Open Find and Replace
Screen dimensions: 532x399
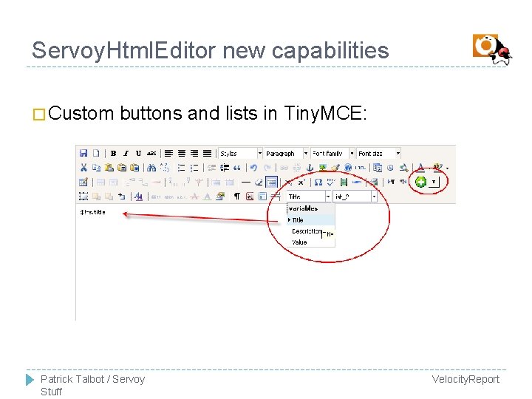(165, 167)
